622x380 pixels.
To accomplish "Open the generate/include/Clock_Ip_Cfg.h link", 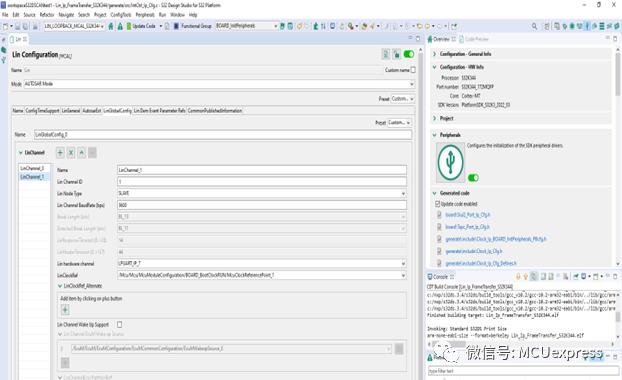I will (474, 251).
